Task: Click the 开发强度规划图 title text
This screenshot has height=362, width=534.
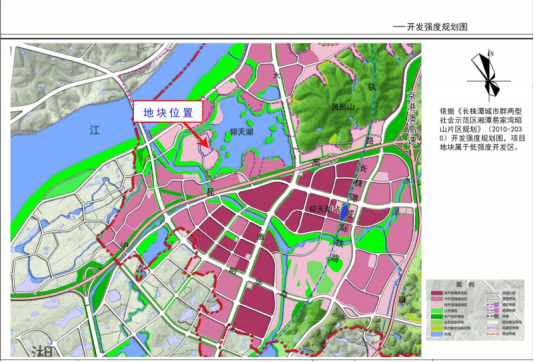Action: (x=437, y=27)
